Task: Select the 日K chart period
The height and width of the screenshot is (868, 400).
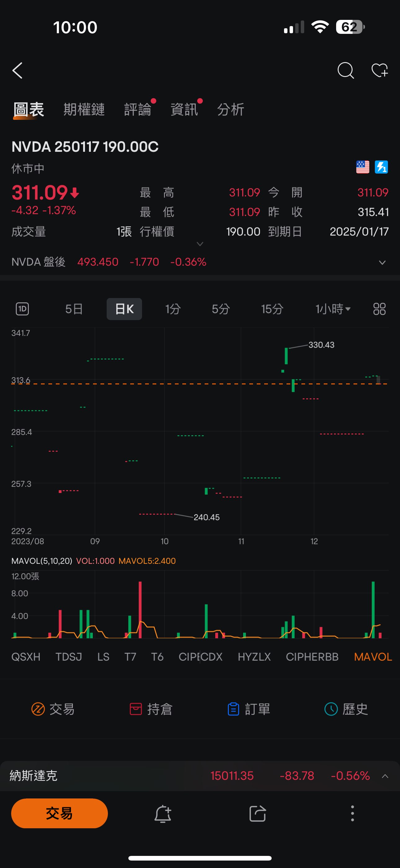Action: pyautogui.click(x=124, y=309)
